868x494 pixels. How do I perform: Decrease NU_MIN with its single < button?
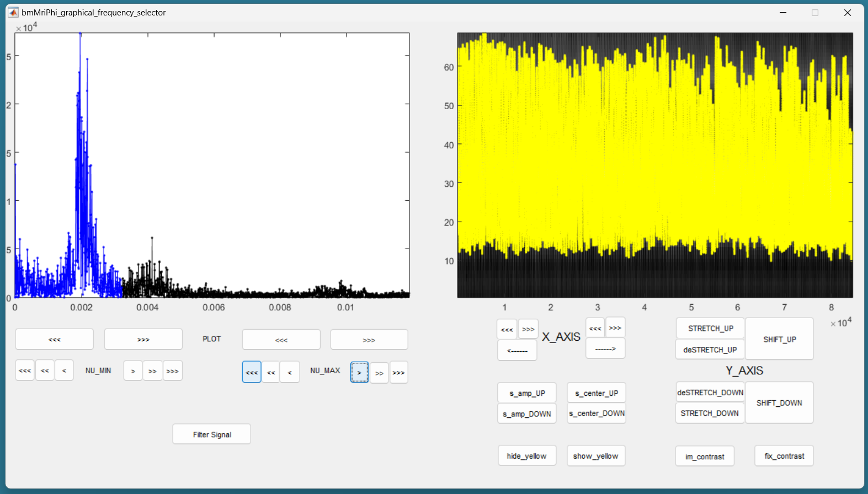(64, 370)
